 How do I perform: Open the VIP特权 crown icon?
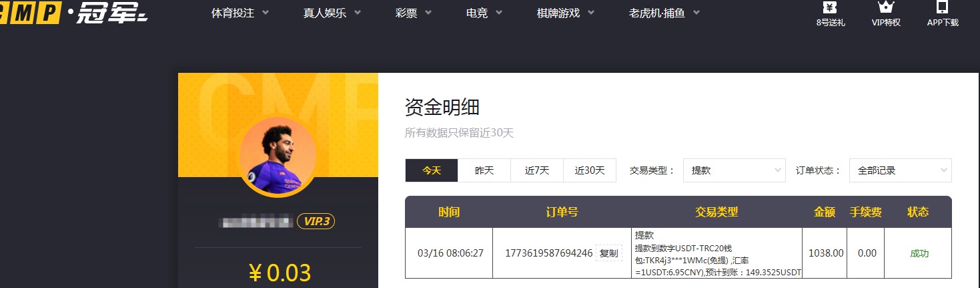coord(886,14)
